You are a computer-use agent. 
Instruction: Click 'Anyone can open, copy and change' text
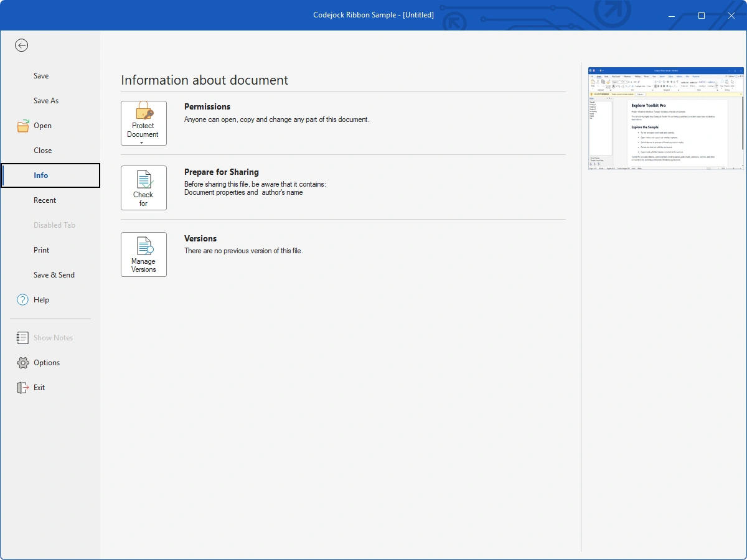[277, 119]
